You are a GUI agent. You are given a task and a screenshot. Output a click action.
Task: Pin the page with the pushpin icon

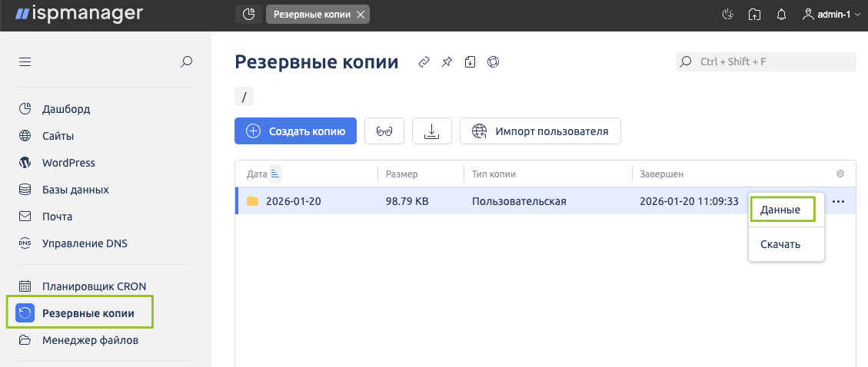[447, 62]
